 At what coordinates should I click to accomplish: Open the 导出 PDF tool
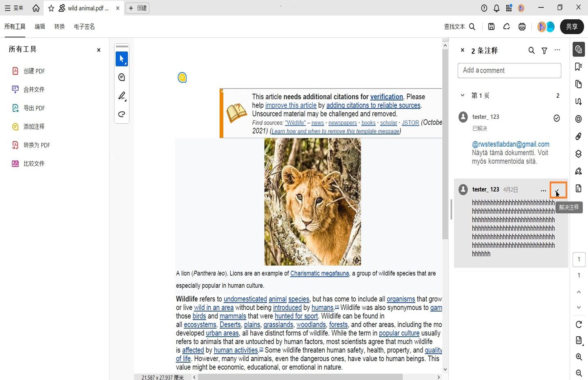pyautogui.click(x=28, y=108)
